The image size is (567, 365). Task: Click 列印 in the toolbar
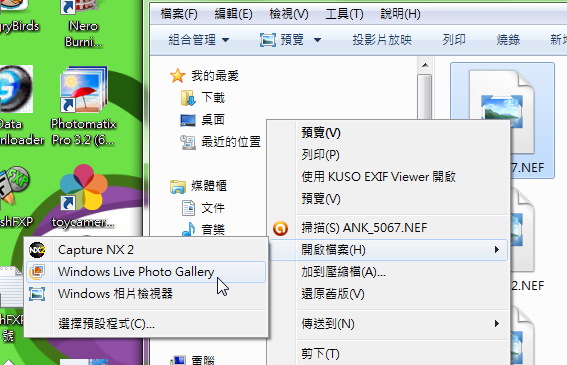pyautogui.click(x=454, y=40)
